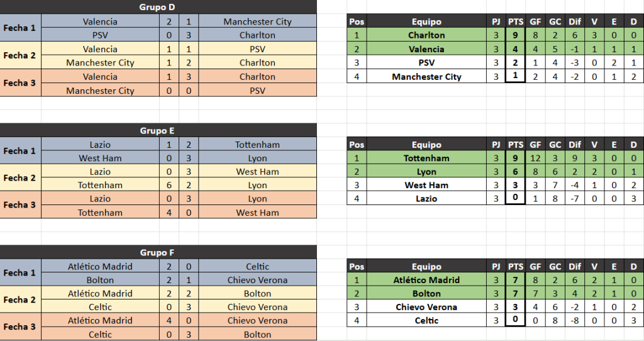Click Chievo Verona in Grupo F standings
644x341 pixels.
426,307
